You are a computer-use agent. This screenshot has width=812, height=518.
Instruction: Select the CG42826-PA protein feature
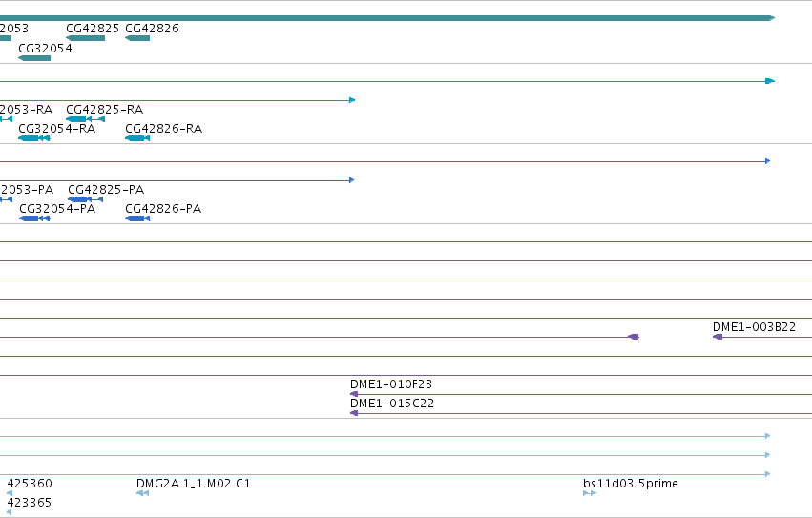137,218
